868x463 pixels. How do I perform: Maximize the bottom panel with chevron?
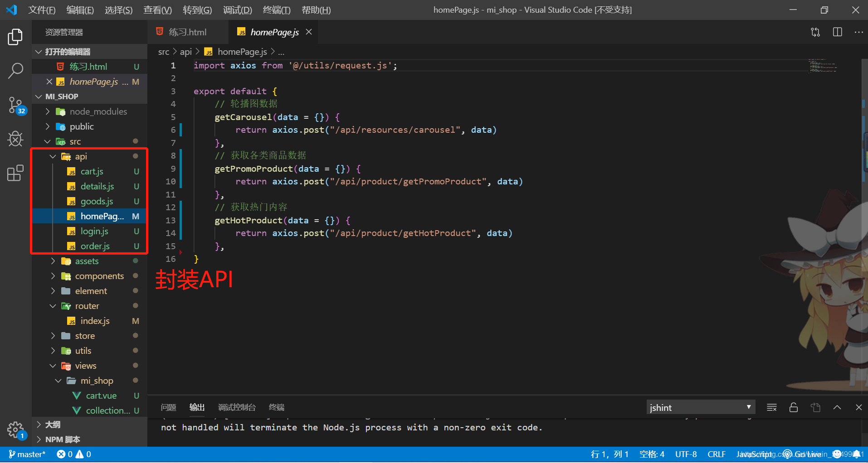pos(837,407)
